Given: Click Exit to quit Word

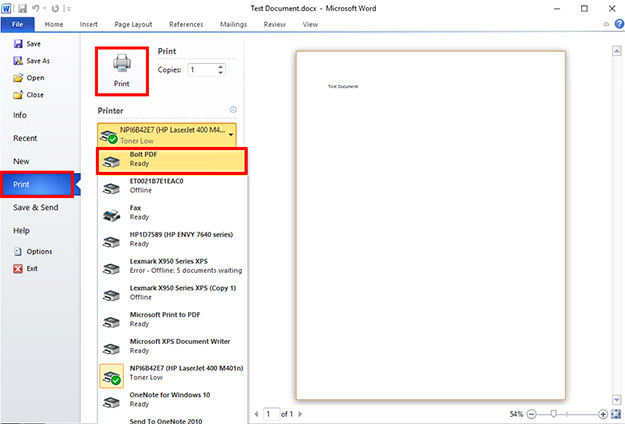Looking at the screenshot, I should (x=26, y=269).
